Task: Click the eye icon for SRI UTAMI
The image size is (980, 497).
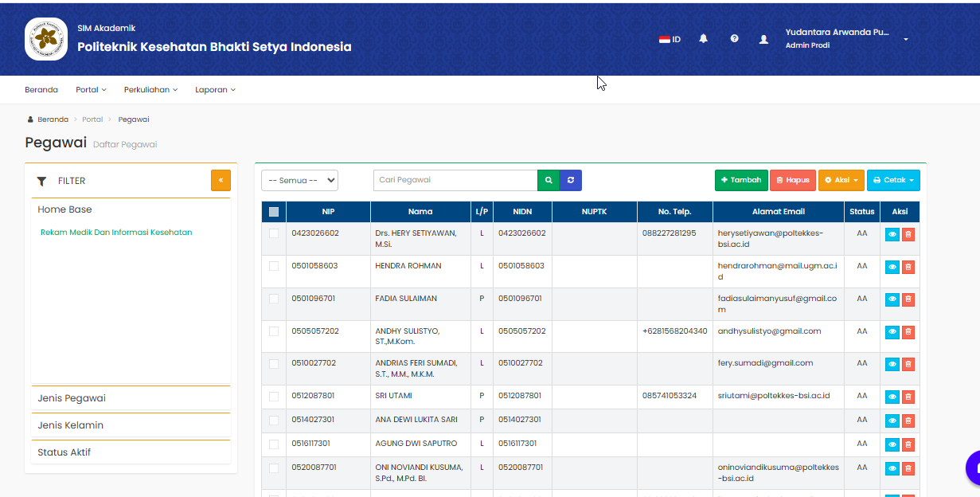Action: click(x=892, y=397)
